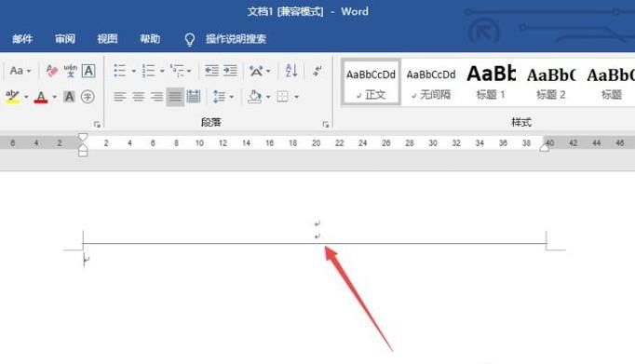Screen dimensions: 635x364
Task: Switch to the 视图 (View) tab
Action: (107, 39)
